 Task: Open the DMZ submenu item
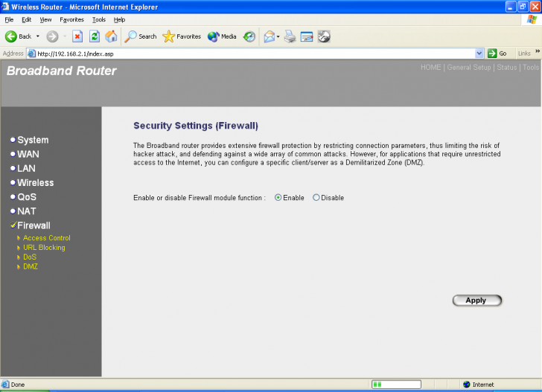(31, 266)
